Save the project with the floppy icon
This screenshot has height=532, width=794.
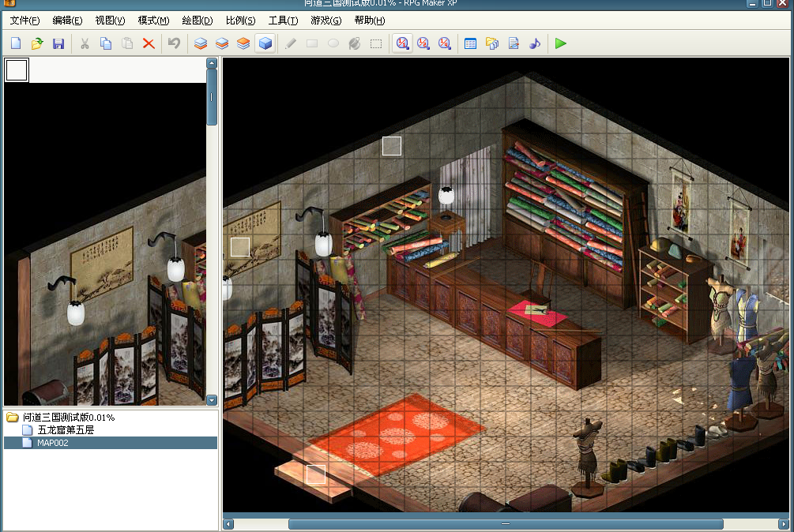pos(58,43)
